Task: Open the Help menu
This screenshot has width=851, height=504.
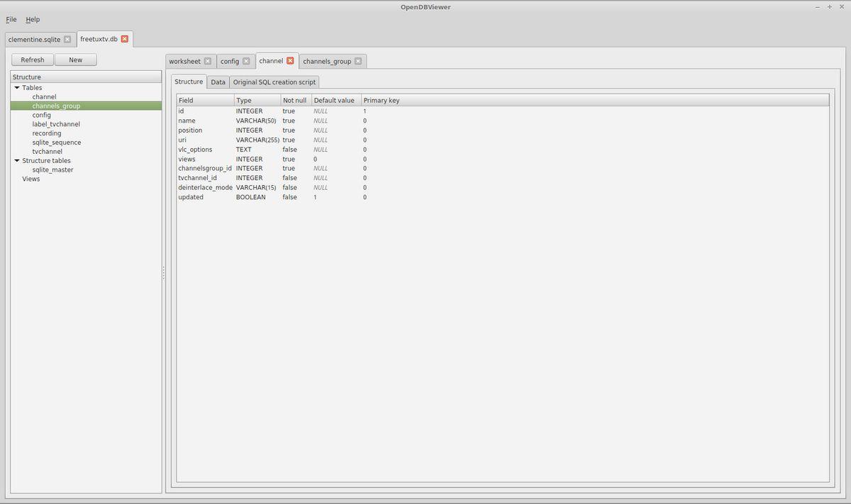Action: (33, 19)
